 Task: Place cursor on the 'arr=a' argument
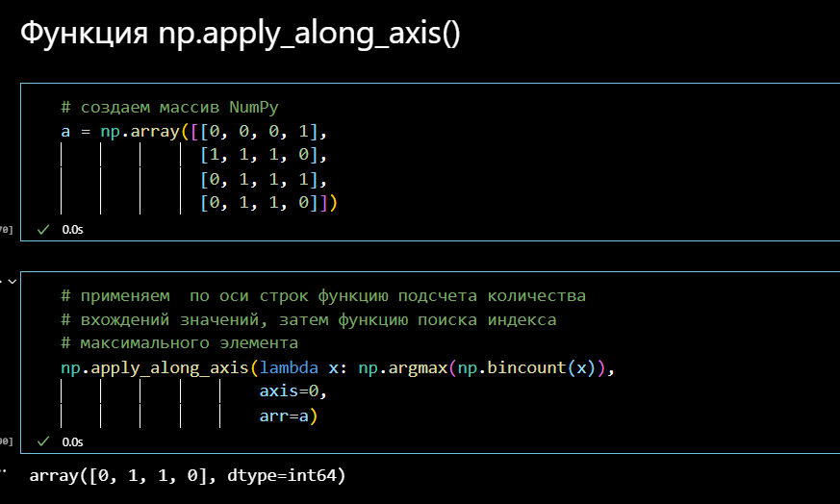pyautogui.click(x=288, y=416)
